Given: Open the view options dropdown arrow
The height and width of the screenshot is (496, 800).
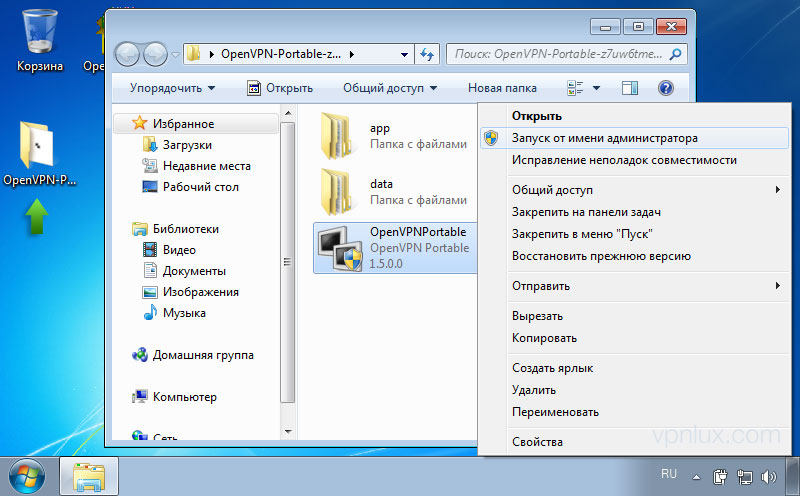Looking at the screenshot, I should [x=596, y=88].
